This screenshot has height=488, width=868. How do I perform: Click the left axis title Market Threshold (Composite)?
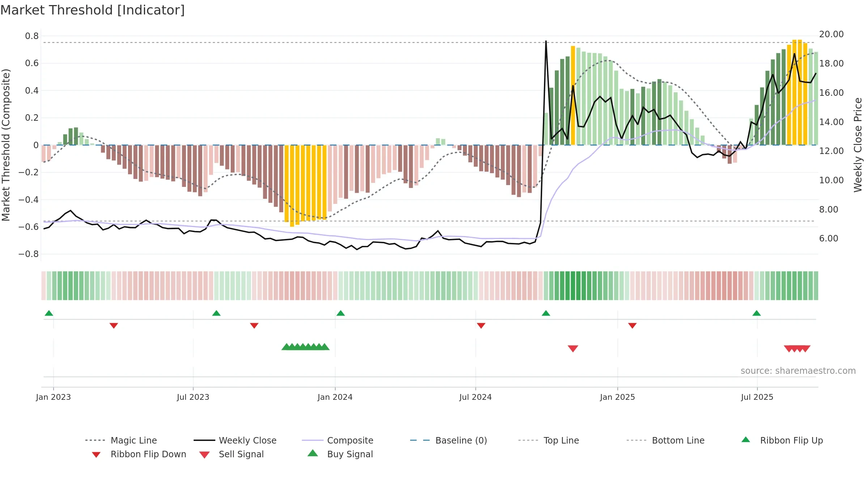[x=6, y=145]
